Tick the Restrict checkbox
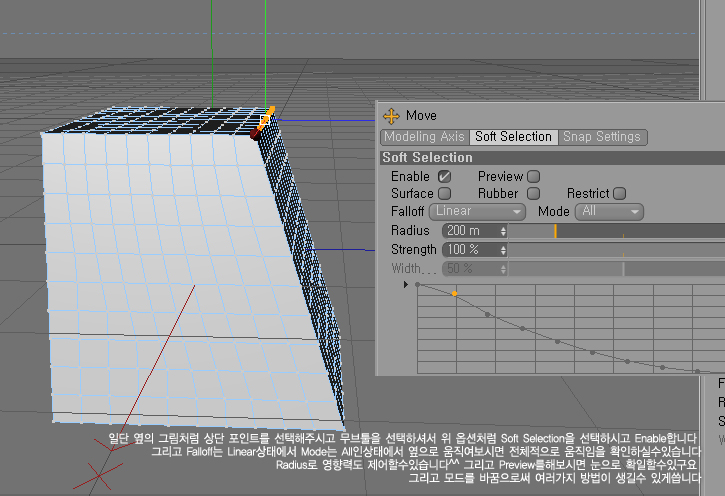This screenshot has width=725, height=496. tap(620, 193)
